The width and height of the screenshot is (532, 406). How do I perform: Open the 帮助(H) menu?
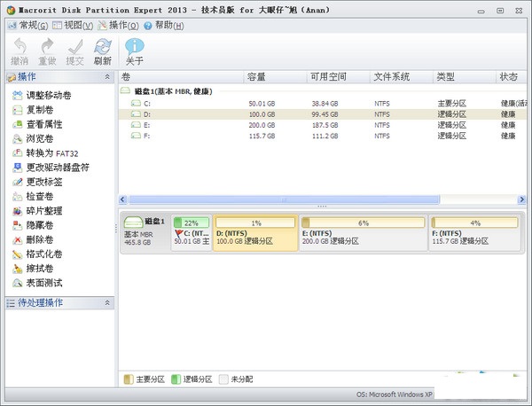(164, 26)
